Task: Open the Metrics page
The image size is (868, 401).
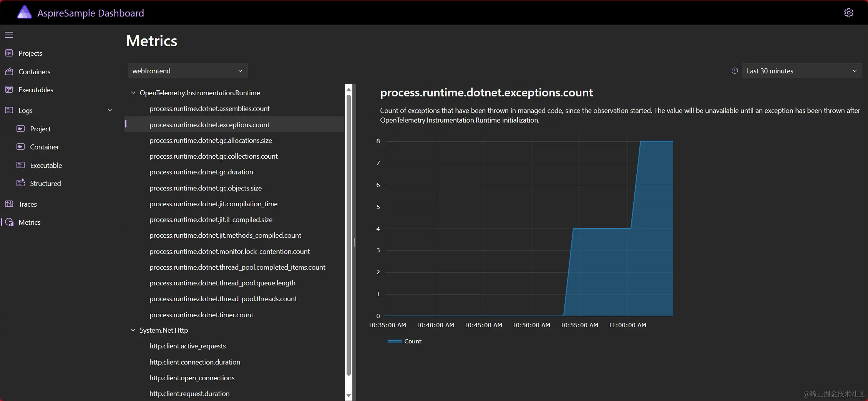Action: tap(30, 222)
